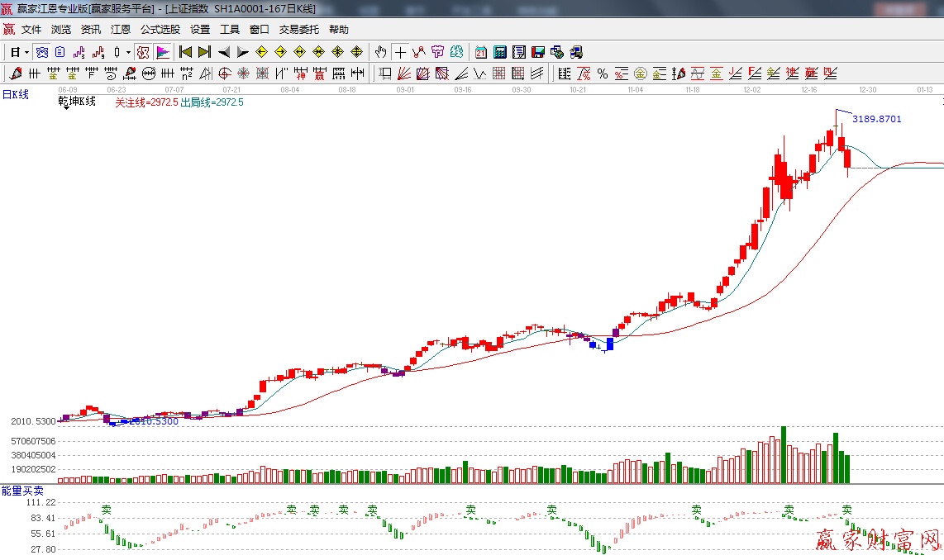Toggle the blue knot pattern button
The width and height of the screenshot is (944, 560).
(x=41, y=52)
